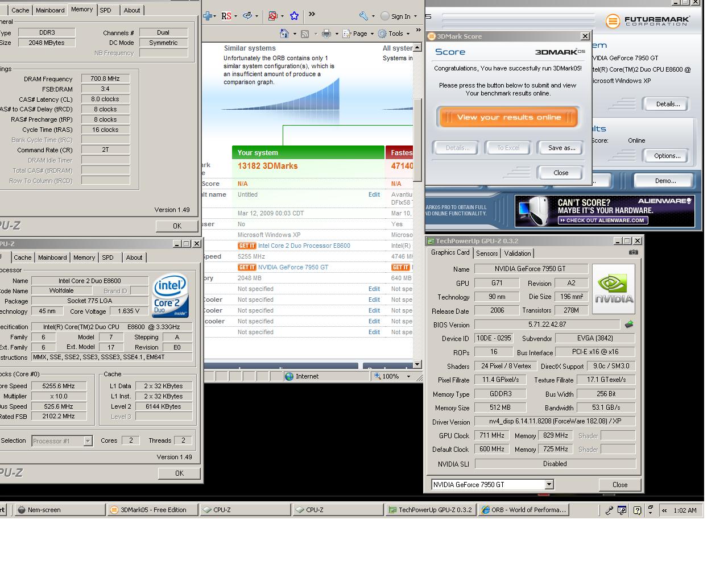
Task: Open the Sign In dropdown
Action: point(415,16)
